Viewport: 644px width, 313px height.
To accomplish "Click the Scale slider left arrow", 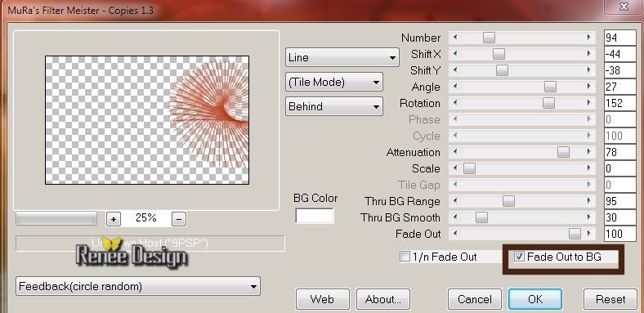I will (454, 168).
